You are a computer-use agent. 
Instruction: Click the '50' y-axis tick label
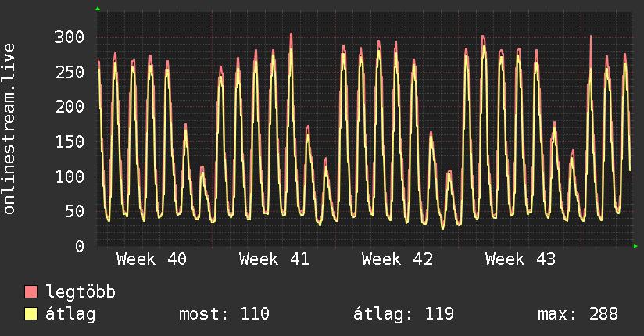click(75, 212)
